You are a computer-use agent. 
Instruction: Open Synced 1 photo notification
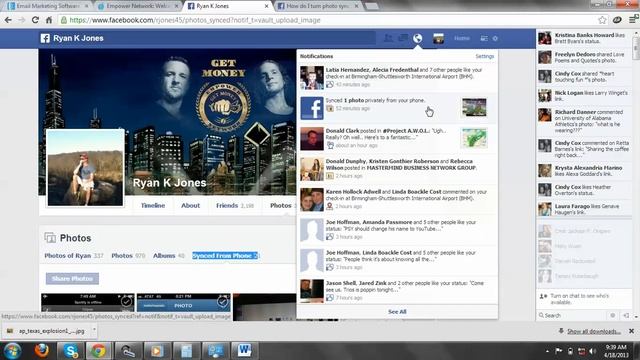(397, 108)
